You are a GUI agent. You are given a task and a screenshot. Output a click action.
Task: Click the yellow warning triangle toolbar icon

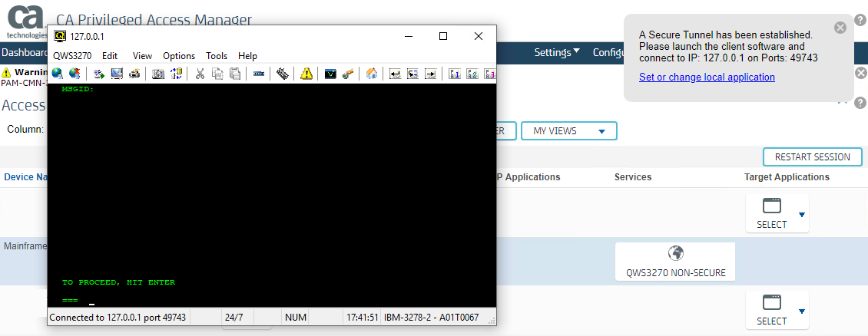pos(306,74)
